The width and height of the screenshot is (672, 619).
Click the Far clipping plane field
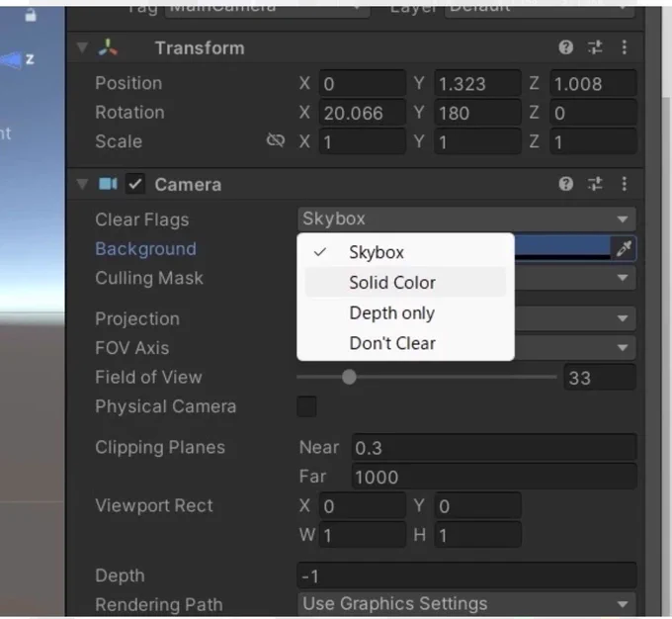coord(494,477)
